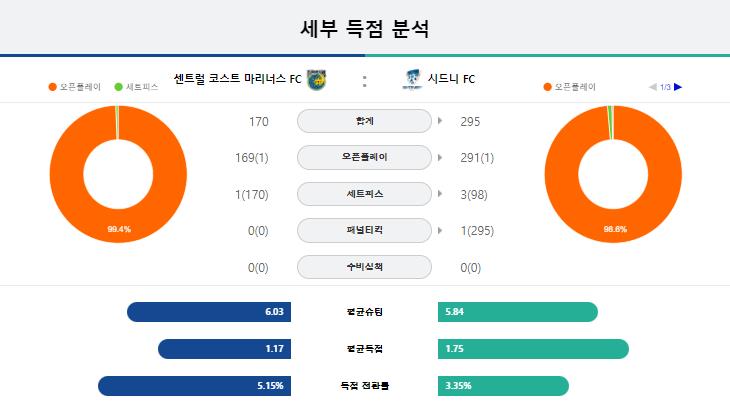Select the 수비실책 pill button

pos(365,267)
